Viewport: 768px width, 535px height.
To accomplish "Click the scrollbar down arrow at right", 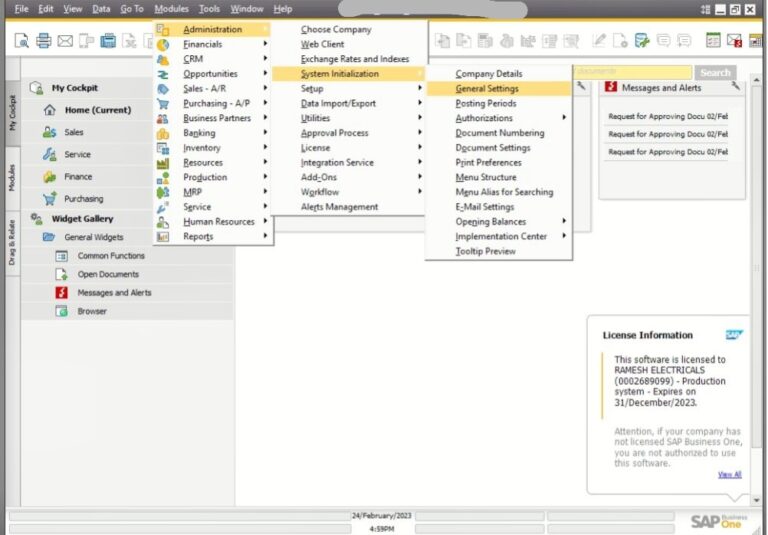I will click(x=756, y=500).
